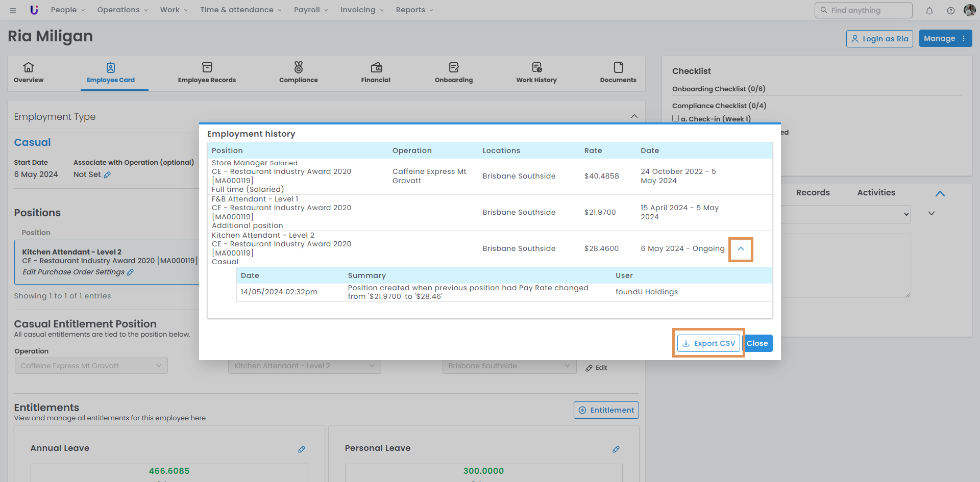Viewport: 980px width, 482px height.
Task: Click the user profile avatar
Action: point(969,10)
